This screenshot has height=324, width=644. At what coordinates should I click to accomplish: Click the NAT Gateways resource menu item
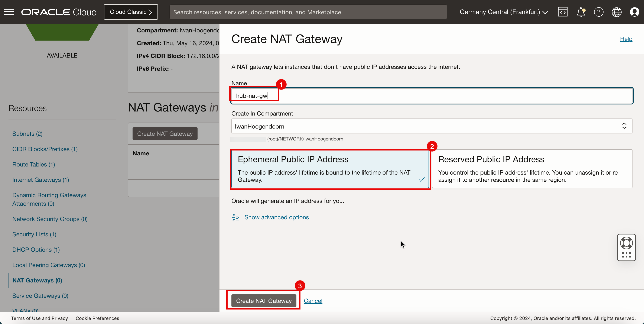[37, 280]
